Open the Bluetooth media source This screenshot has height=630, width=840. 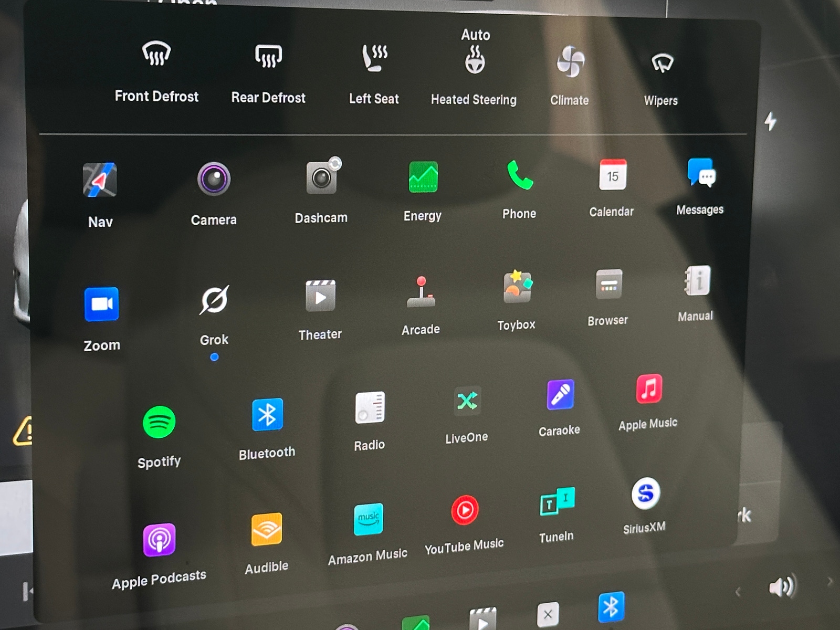tap(267, 415)
